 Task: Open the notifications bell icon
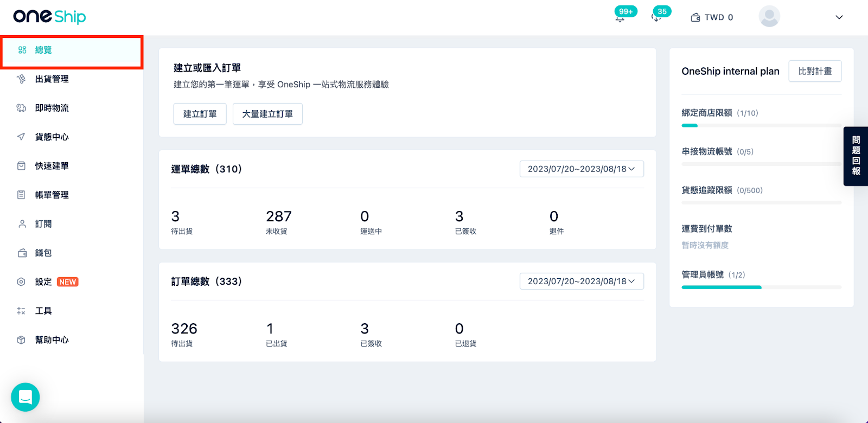pos(620,18)
